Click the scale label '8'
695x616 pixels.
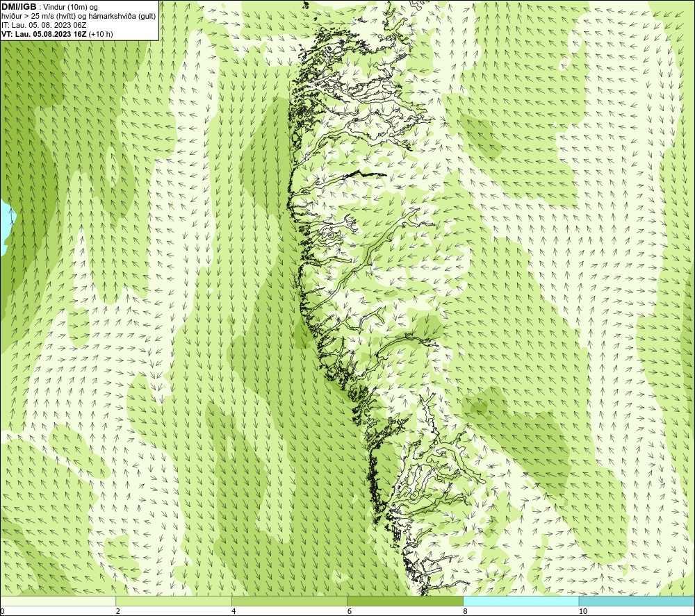coord(465,612)
